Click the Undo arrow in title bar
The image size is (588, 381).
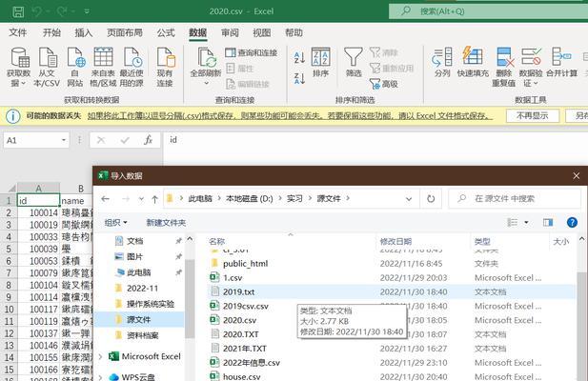pos(36,11)
